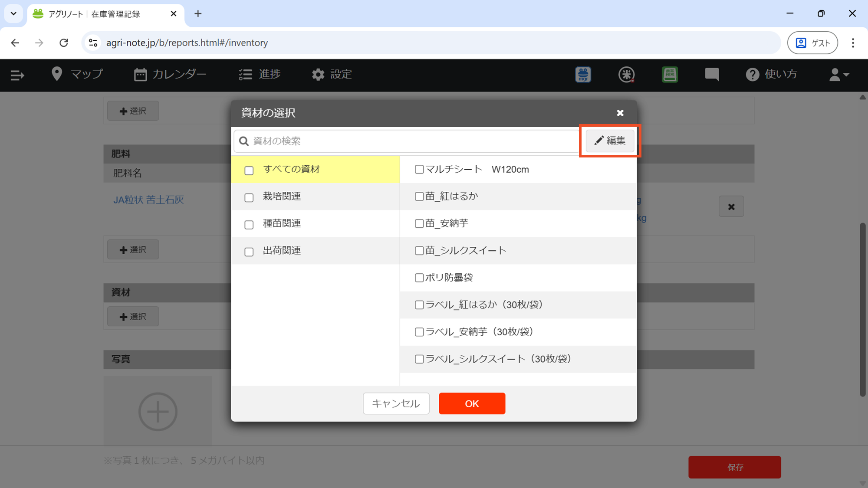Go to 進捗 progress page
This screenshot has width=868, height=488.
click(x=260, y=74)
